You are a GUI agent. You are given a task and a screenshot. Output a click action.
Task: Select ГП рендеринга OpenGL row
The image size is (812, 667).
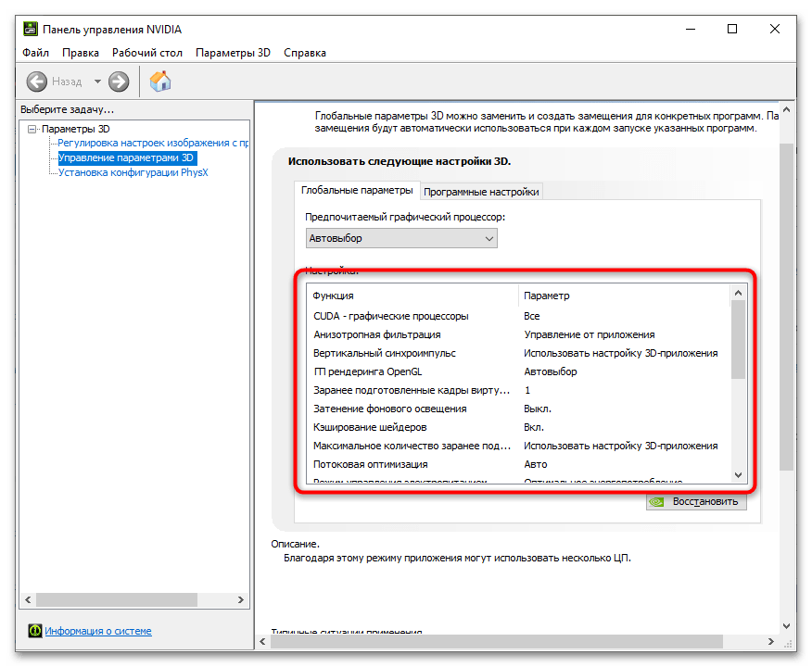pos(518,372)
